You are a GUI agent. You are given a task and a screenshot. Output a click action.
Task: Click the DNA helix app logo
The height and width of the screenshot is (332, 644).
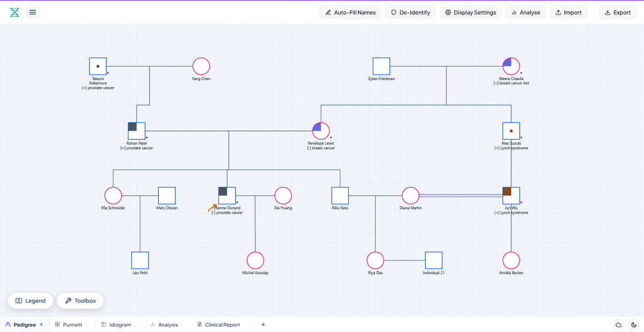(14, 12)
